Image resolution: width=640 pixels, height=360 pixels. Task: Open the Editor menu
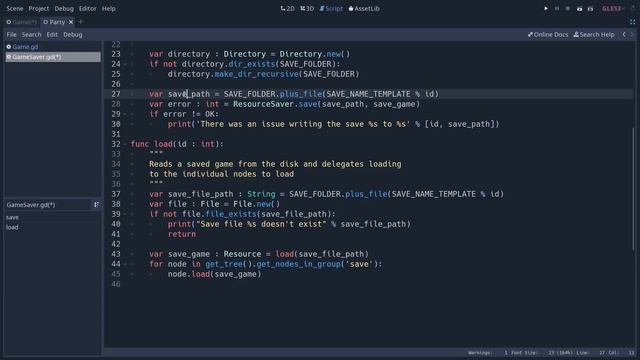tap(87, 9)
